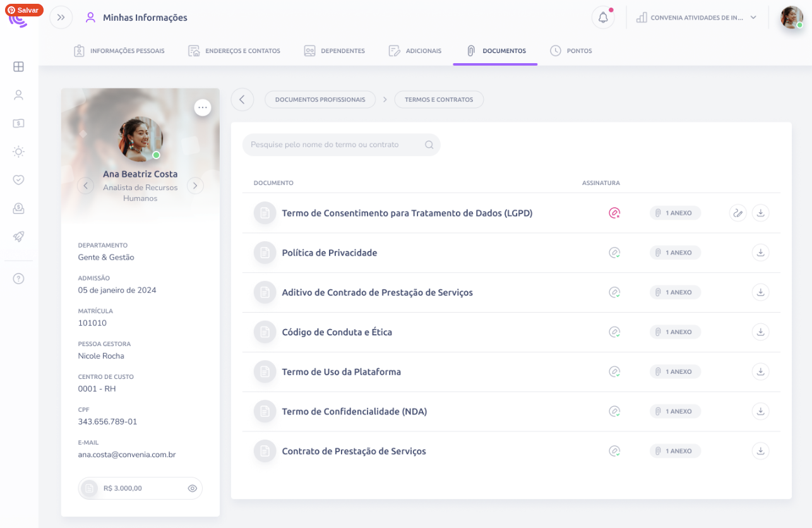Download Contrato de Prestação de Serviços
The image size is (812, 528).
click(x=761, y=451)
